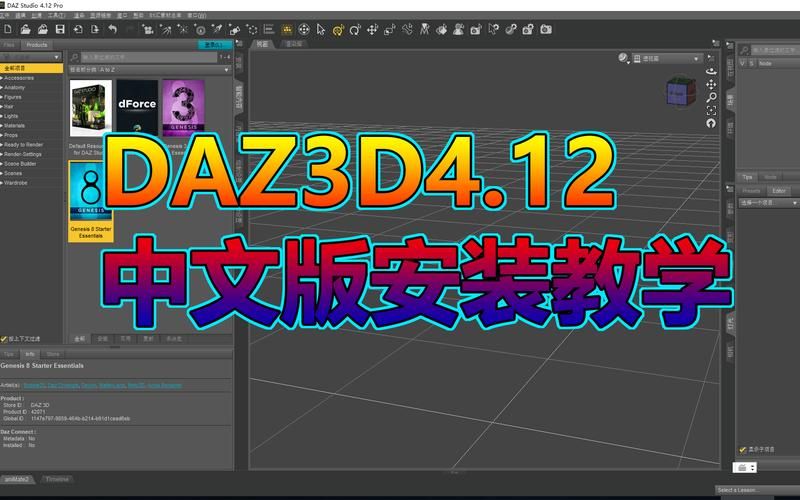
Task: Open the Editor tab in right panel
Action: coord(779,191)
